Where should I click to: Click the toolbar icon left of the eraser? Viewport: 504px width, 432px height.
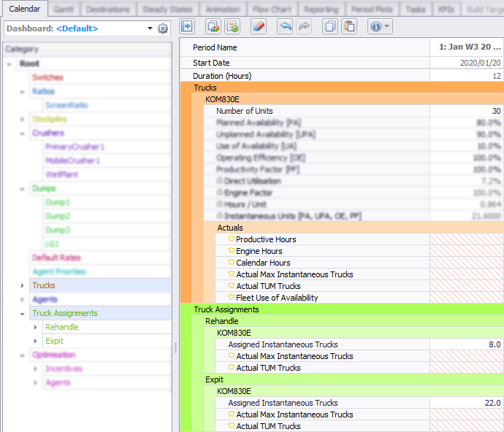coord(232,26)
